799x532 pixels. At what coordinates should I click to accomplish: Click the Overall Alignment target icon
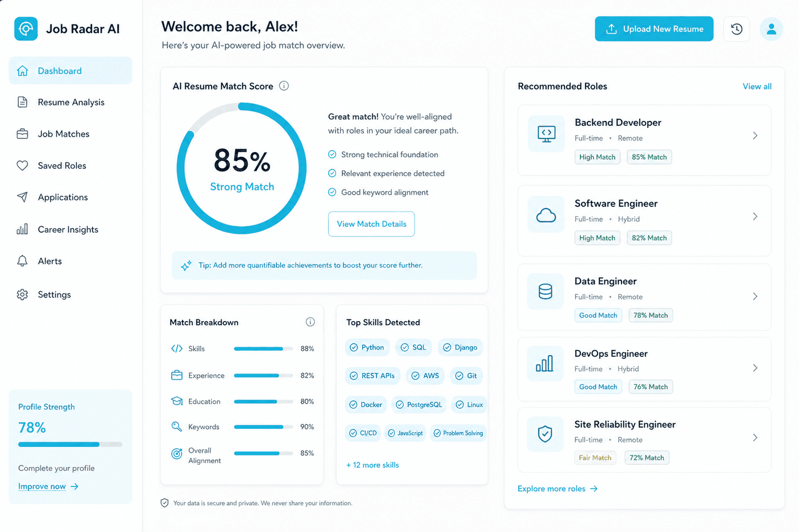coord(177,454)
